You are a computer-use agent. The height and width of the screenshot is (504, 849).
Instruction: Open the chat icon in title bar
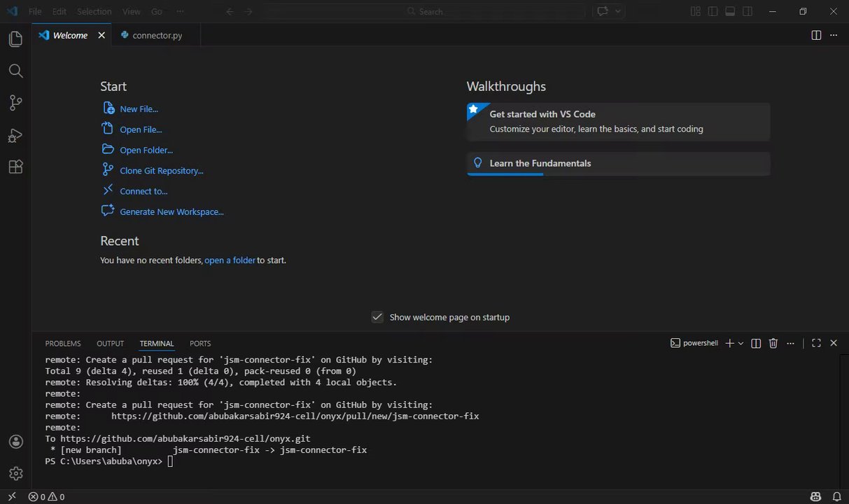tap(602, 11)
